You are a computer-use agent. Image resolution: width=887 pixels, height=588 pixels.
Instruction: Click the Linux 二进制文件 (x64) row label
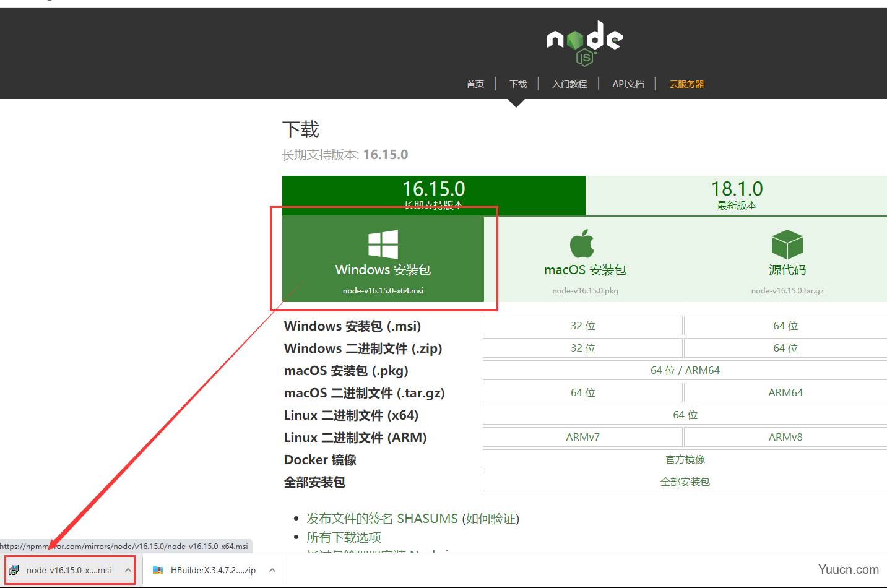tap(351, 415)
